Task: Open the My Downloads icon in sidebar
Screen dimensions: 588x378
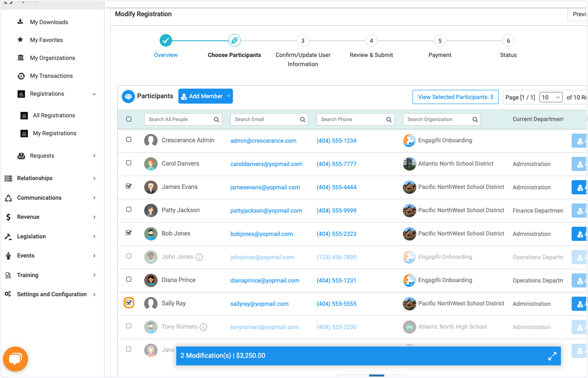Action: [21, 22]
